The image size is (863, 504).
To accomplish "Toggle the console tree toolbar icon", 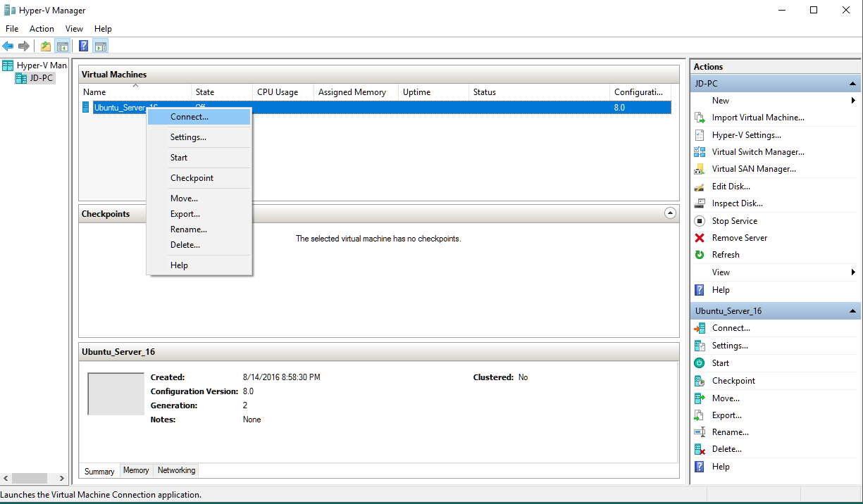I will (x=63, y=46).
